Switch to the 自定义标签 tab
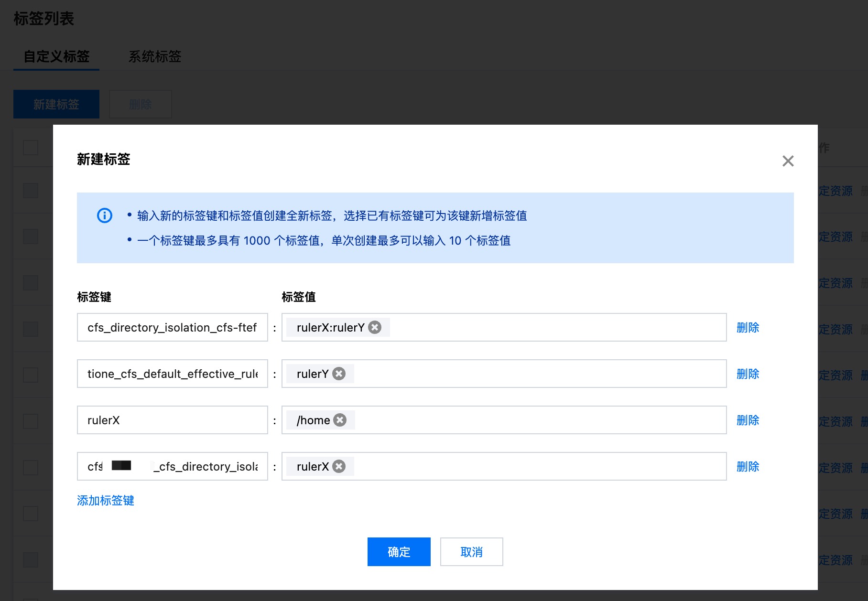 pyautogui.click(x=56, y=56)
